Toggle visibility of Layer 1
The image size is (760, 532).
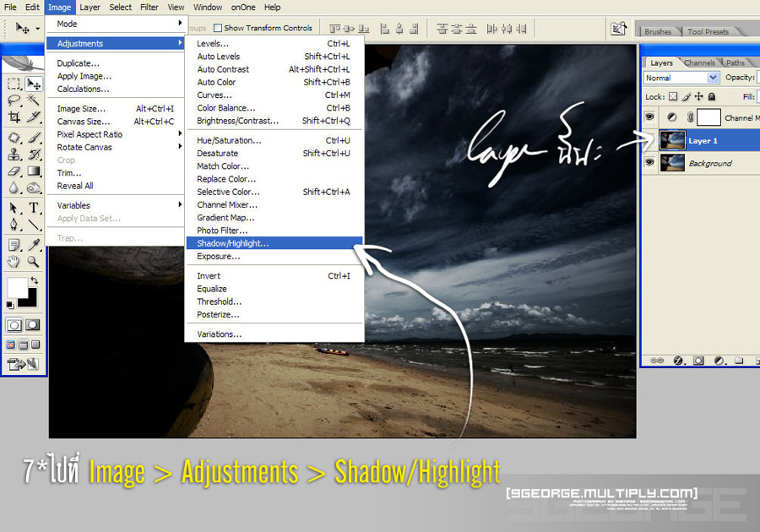pos(649,140)
